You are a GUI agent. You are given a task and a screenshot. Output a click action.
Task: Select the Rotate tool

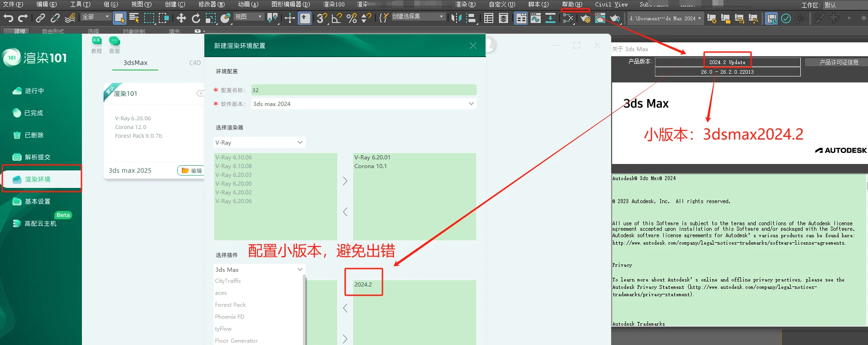click(x=196, y=18)
